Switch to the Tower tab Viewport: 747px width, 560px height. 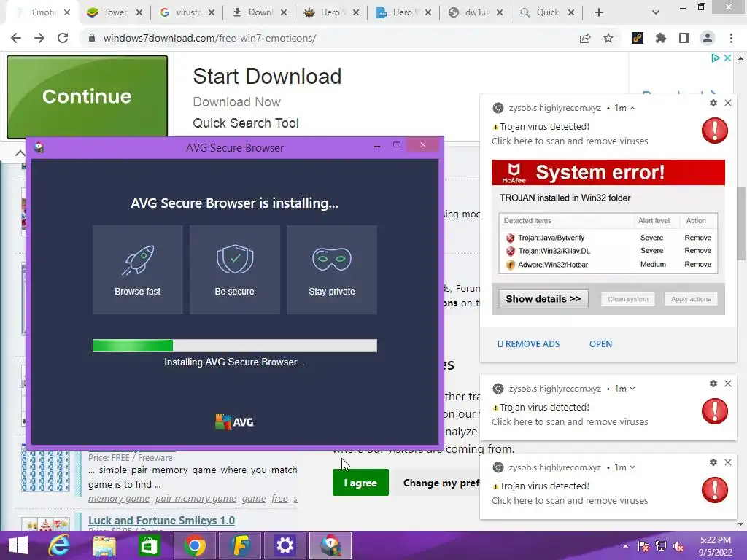pos(115,12)
